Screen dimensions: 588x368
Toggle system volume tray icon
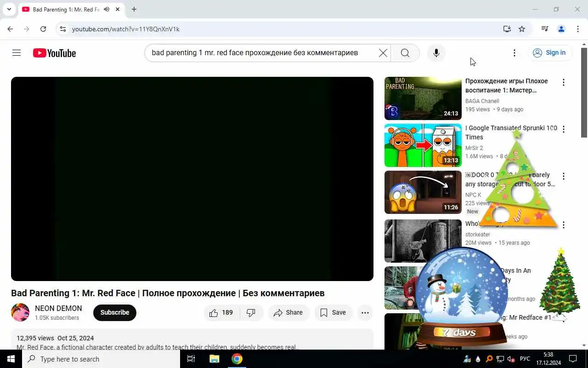point(511,359)
